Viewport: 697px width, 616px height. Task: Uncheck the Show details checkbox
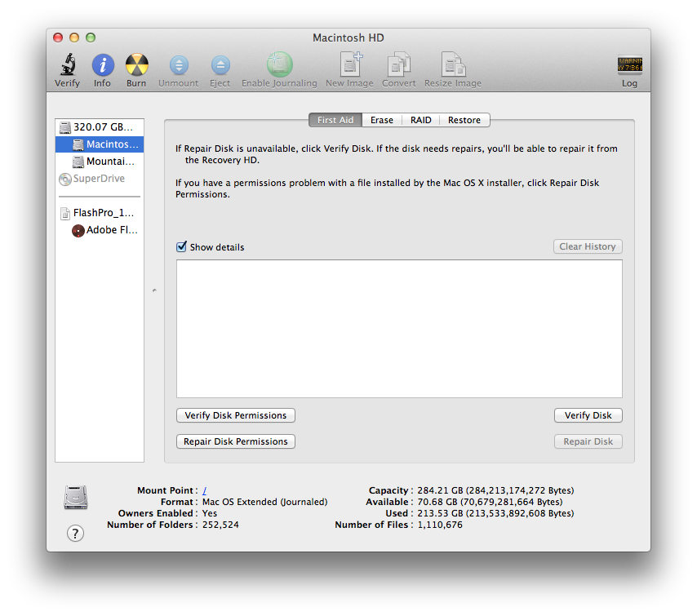pos(181,246)
